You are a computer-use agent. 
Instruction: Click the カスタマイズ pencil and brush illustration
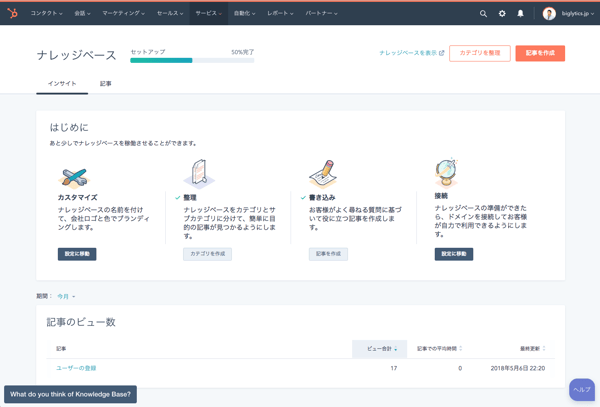click(x=74, y=177)
